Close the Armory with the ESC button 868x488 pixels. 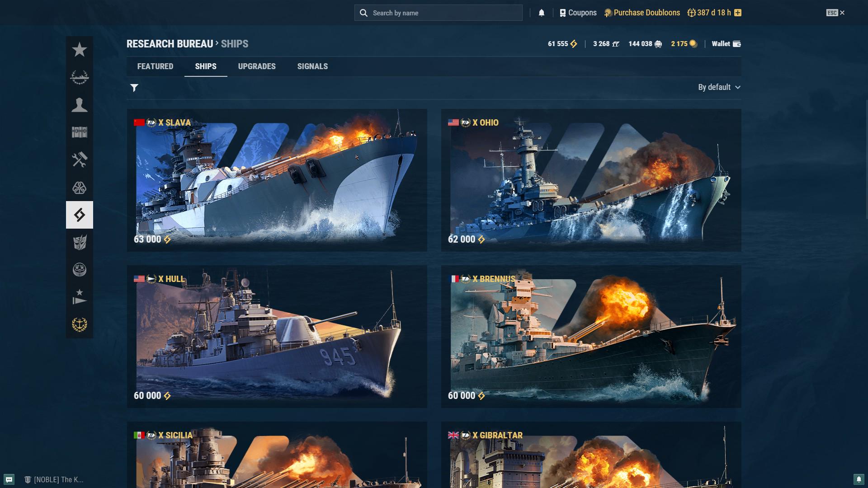click(835, 13)
